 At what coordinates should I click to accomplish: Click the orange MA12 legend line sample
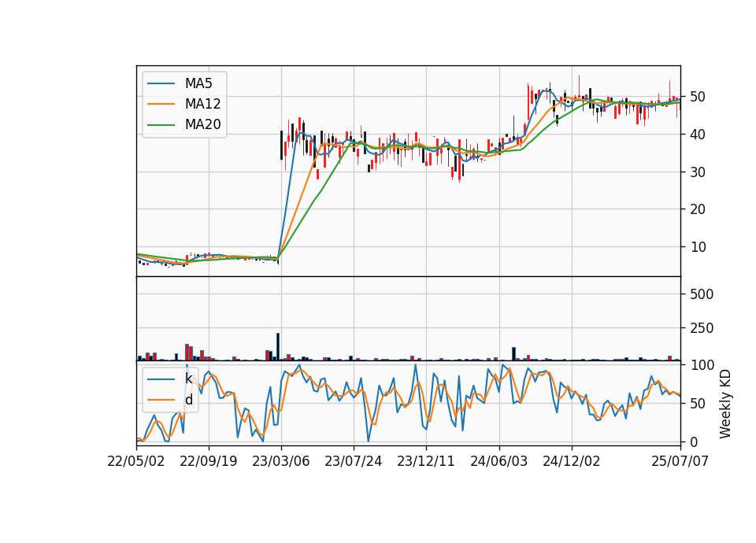[161, 104]
